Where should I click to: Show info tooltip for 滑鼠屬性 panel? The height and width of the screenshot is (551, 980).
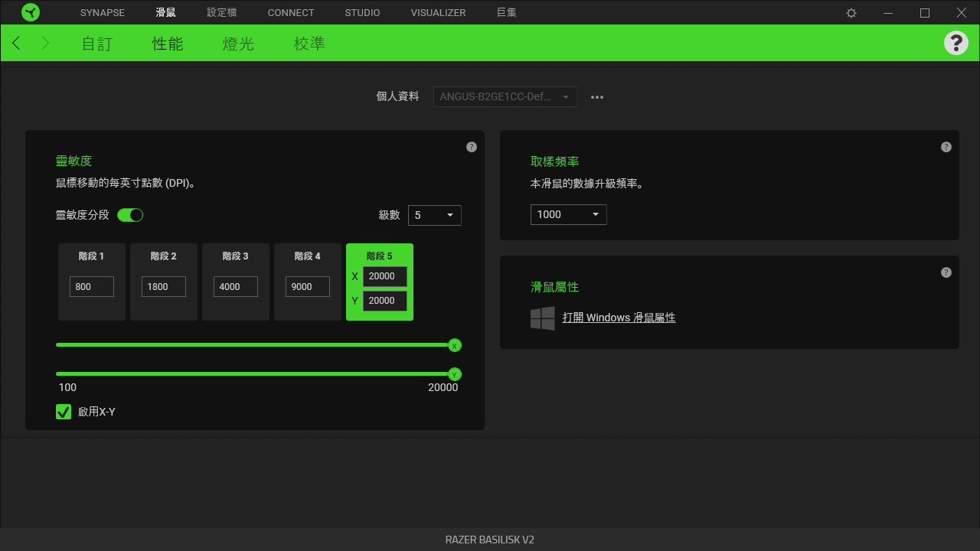click(x=946, y=272)
